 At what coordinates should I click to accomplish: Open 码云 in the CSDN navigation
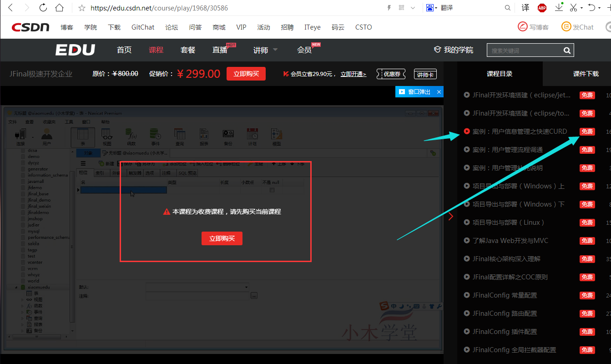[338, 27]
